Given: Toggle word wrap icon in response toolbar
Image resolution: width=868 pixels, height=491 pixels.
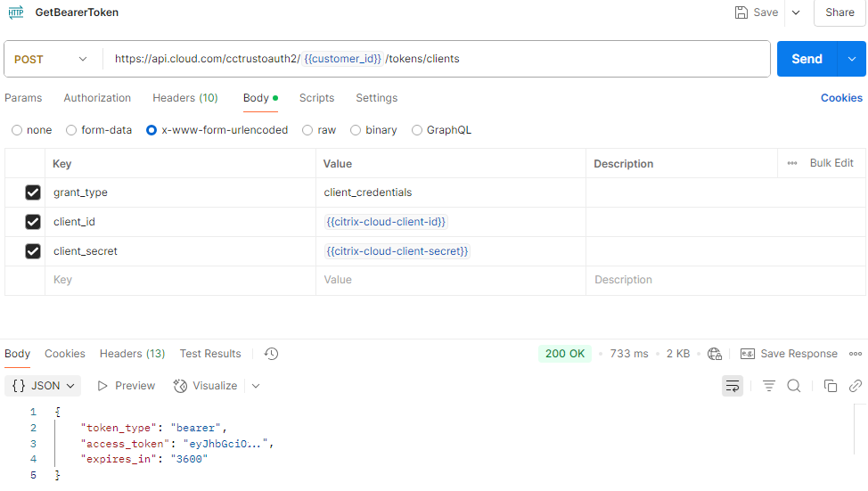Looking at the screenshot, I should (x=732, y=386).
